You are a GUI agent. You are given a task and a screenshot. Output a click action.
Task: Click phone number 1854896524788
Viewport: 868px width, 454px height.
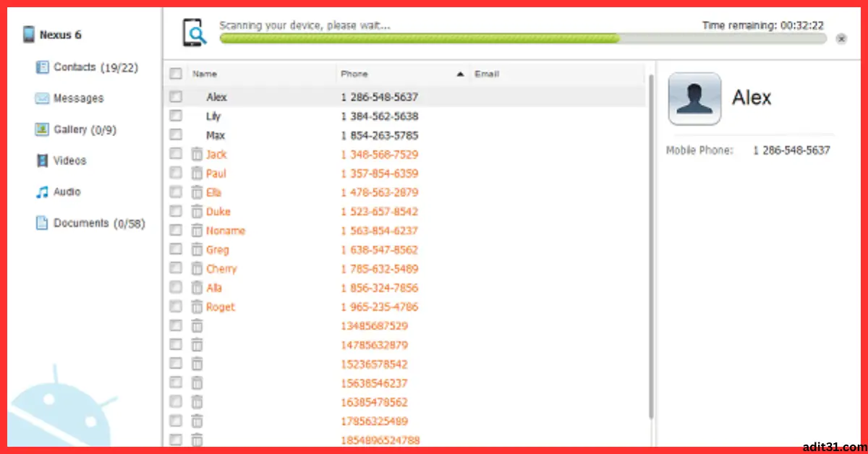[380, 440]
